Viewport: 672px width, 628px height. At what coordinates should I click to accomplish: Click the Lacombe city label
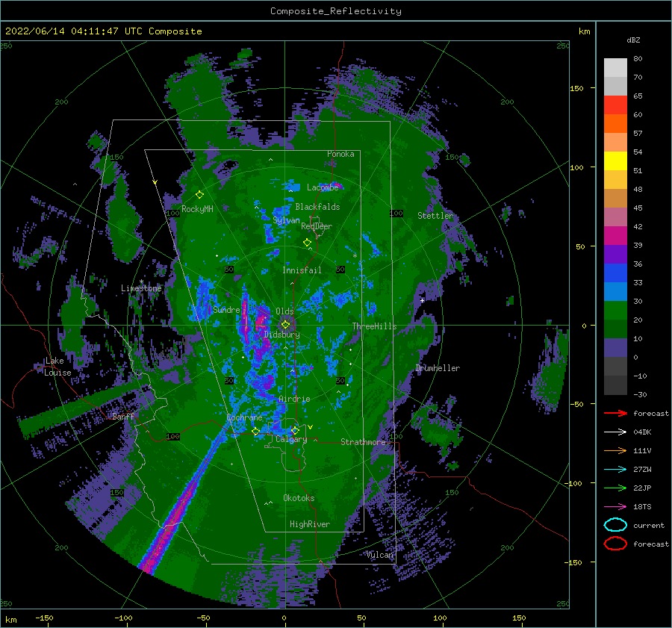[x=323, y=187]
